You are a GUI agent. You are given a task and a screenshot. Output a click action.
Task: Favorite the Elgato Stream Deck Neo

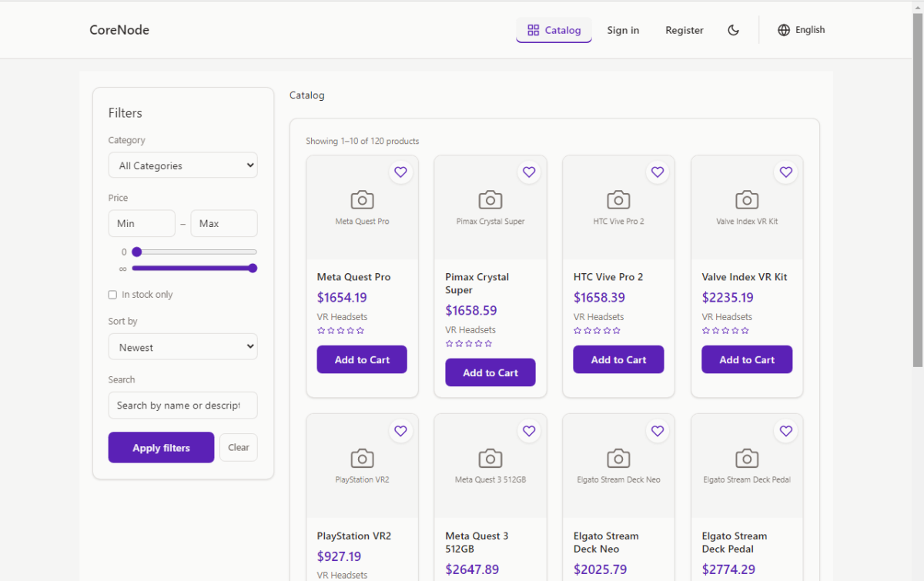point(657,431)
